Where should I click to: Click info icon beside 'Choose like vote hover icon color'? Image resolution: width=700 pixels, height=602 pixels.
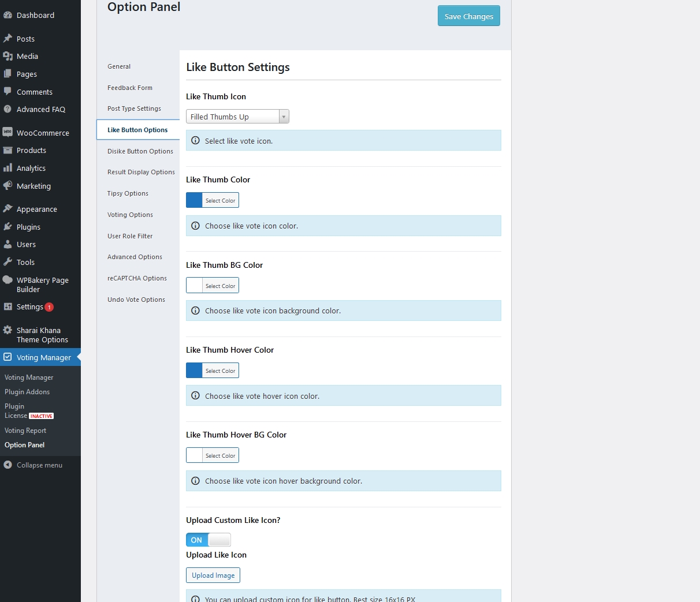(x=195, y=396)
